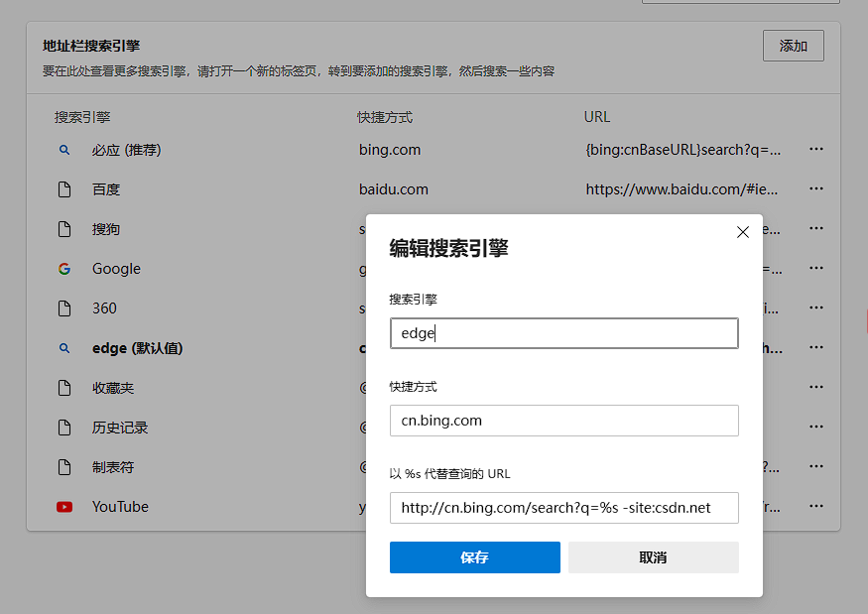Open more options for 360 row

point(816,307)
